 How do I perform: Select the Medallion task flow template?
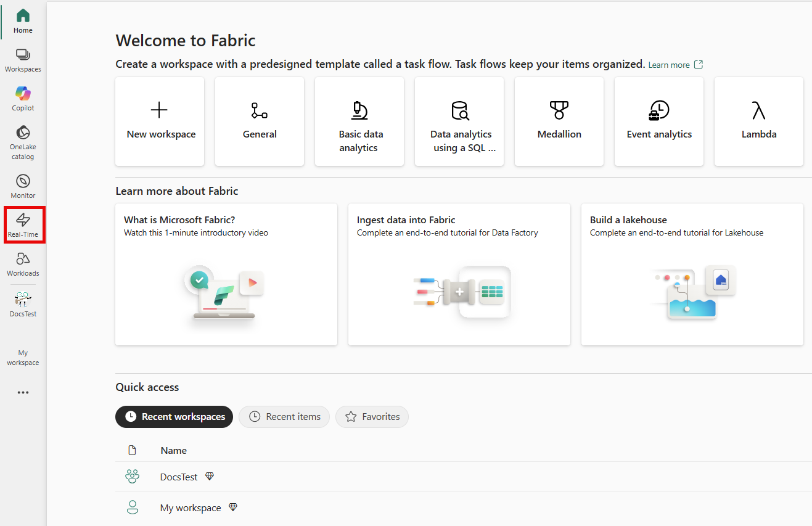559,121
